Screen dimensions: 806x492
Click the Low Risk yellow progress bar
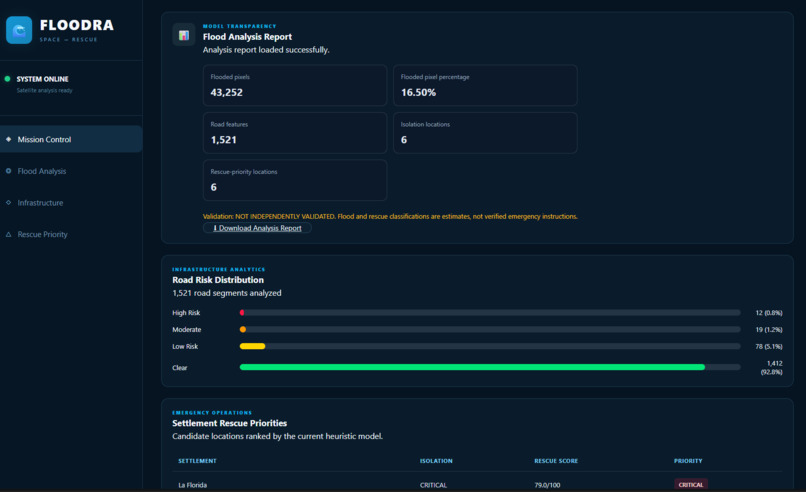(x=252, y=347)
